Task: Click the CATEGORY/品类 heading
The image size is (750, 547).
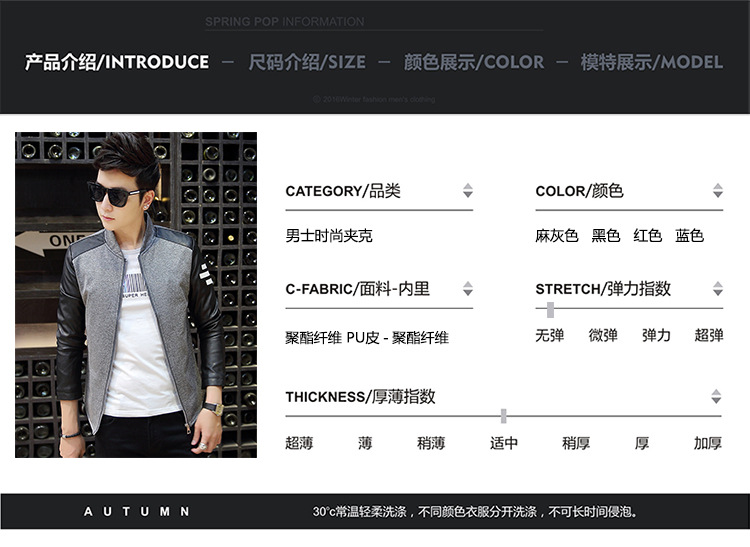Action: (343, 191)
